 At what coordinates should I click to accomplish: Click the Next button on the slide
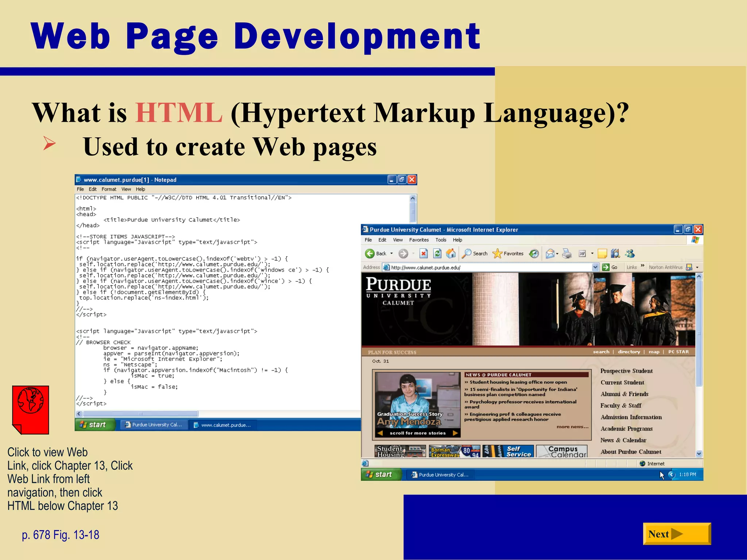click(x=677, y=534)
